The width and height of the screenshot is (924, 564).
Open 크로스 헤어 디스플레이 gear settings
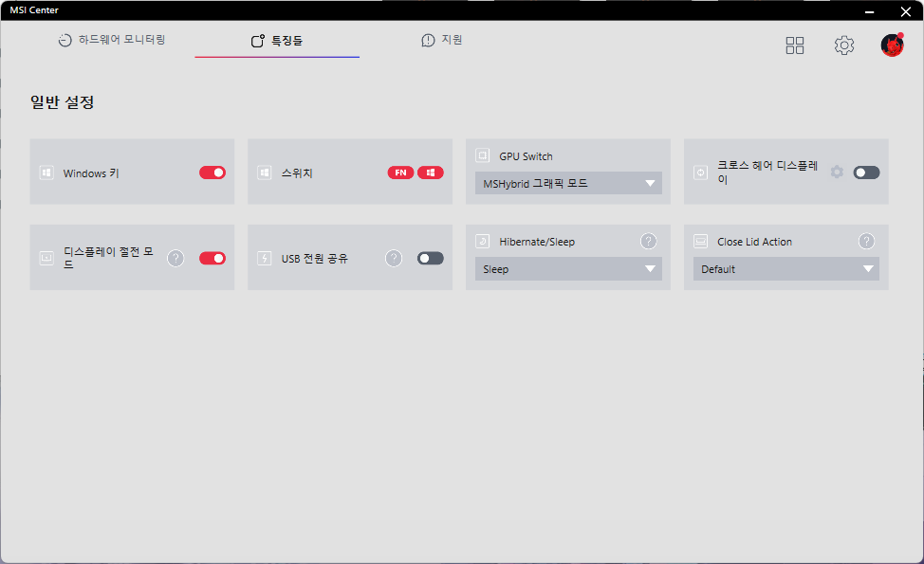[x=837, y=172]
